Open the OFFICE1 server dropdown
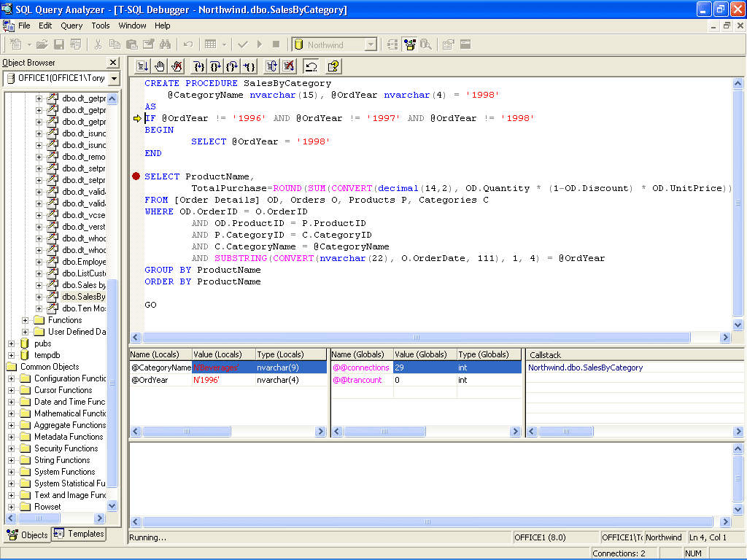 coord(115,78)
